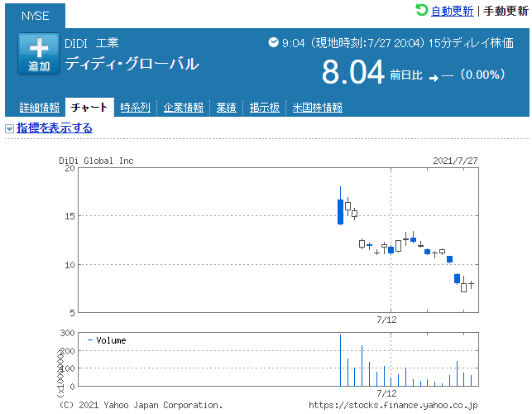
Task: Open the 企業情報 tab
Action: pyautogui.click(x=183, y=108)
